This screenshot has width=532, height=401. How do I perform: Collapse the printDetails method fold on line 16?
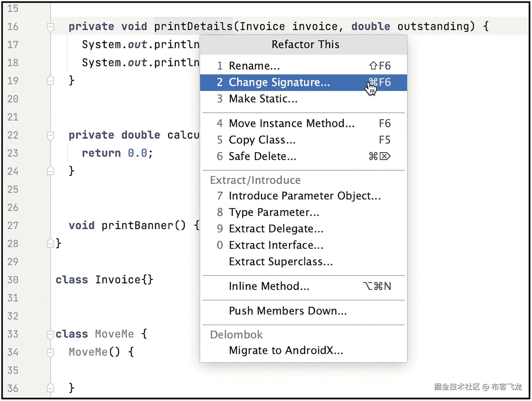tap(50, 27)
